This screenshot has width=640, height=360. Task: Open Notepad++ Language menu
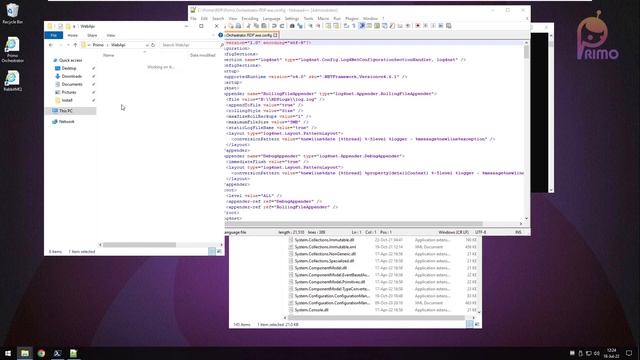(271, 19)
